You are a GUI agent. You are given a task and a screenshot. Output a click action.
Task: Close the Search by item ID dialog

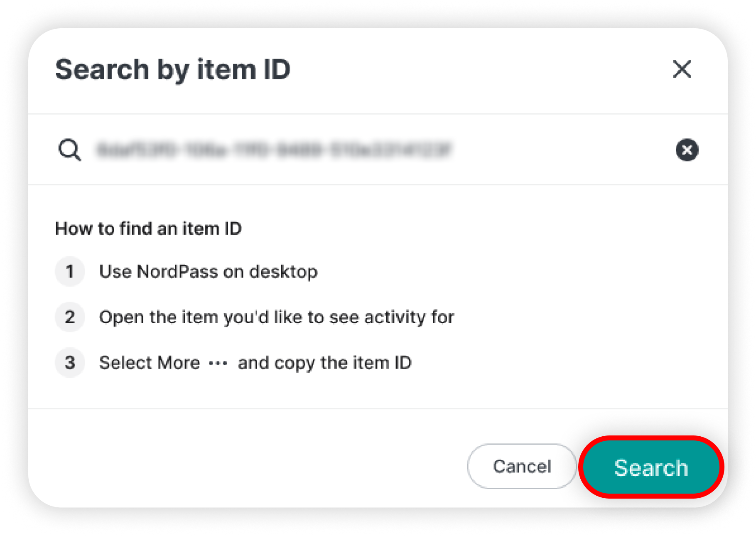pyautogui.click(x=682, y=69)
